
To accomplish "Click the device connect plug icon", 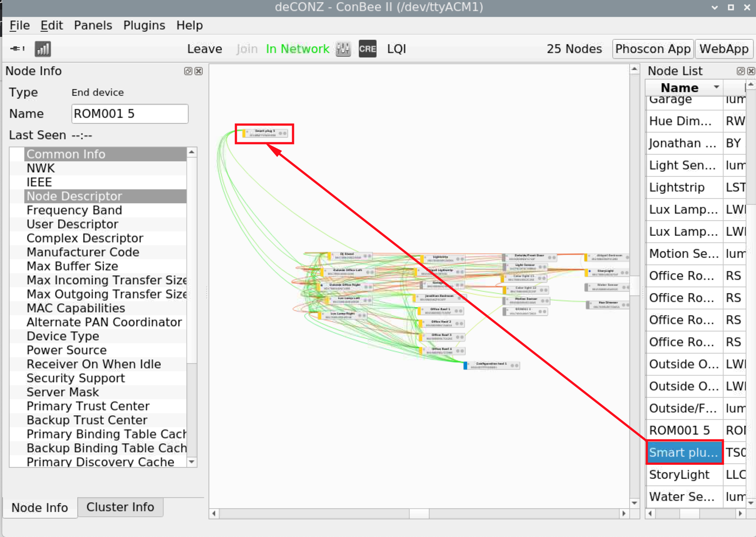I will (17, 49).
